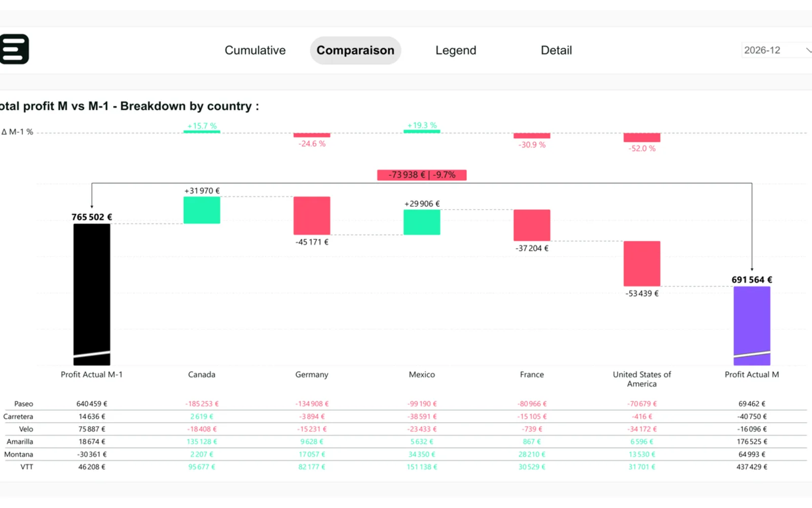Click the -73 938 € | -9.7% variance badge
812x508 pixels.
pos(422,175)
